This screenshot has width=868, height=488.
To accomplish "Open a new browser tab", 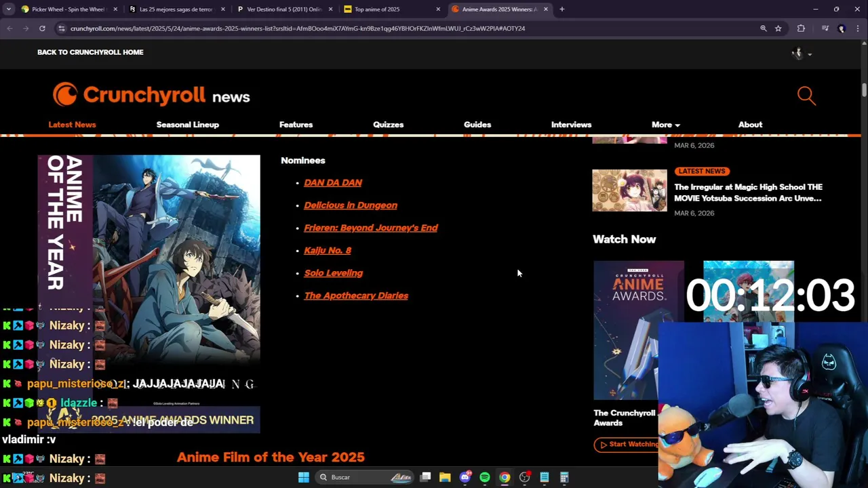I will 561,9.
